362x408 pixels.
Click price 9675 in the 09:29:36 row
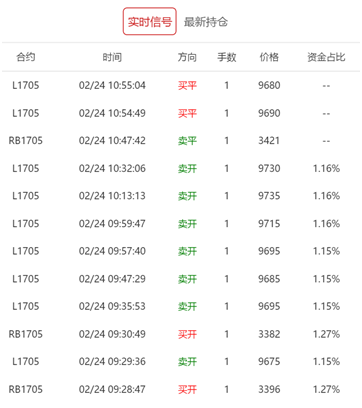click(269, 361)
